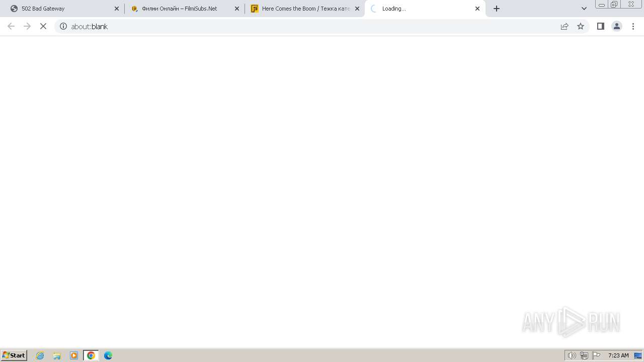Image resolution: width=644 pixels, height=362 pixels.
Task: Restore down the Chrome window
Action: coord(614,4)
